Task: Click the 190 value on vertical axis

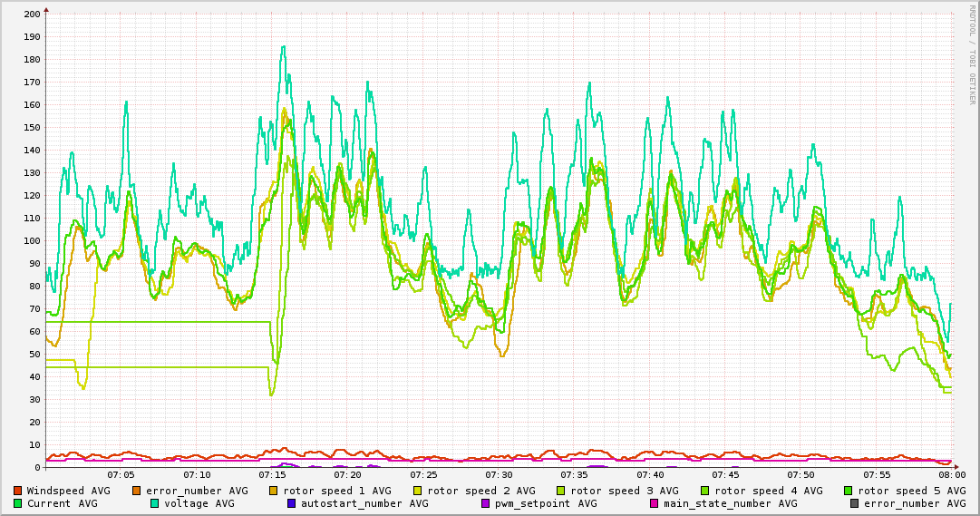Action: pos(31,37)
